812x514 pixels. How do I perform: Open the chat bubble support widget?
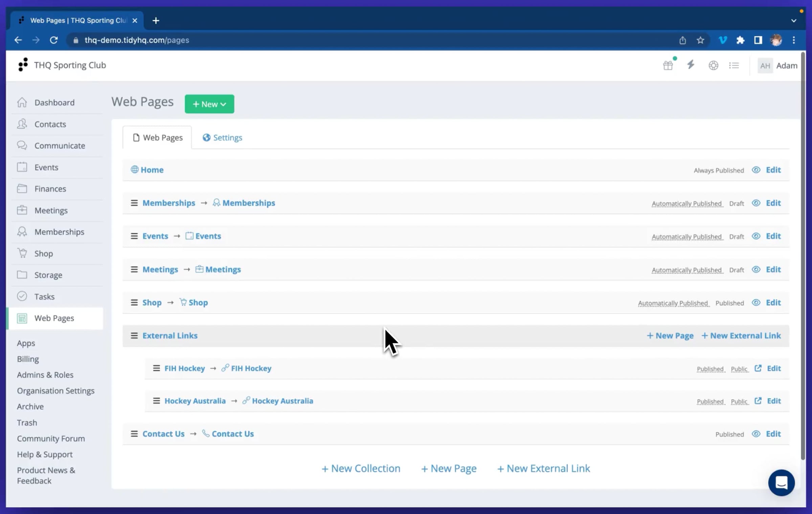[781, 483]
